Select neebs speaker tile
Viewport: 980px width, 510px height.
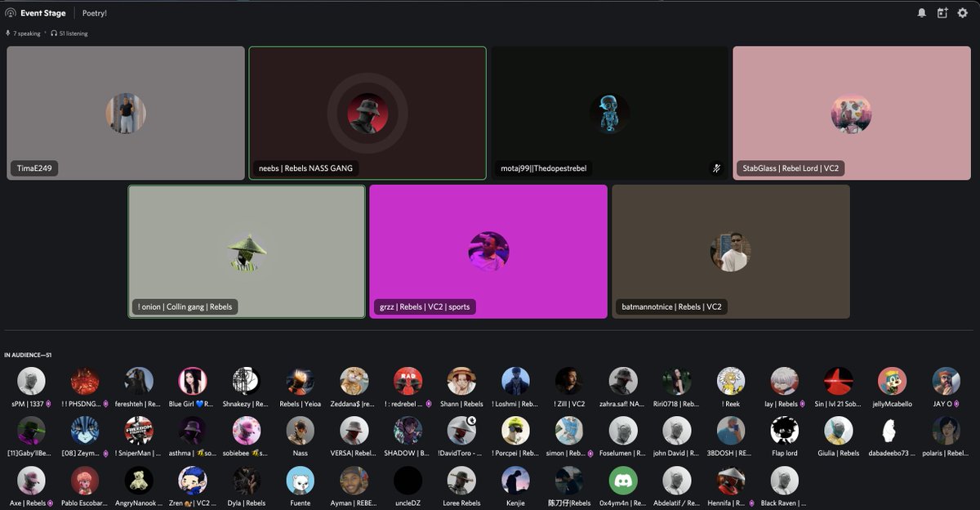pyautogui.click(x=367, y=113)
